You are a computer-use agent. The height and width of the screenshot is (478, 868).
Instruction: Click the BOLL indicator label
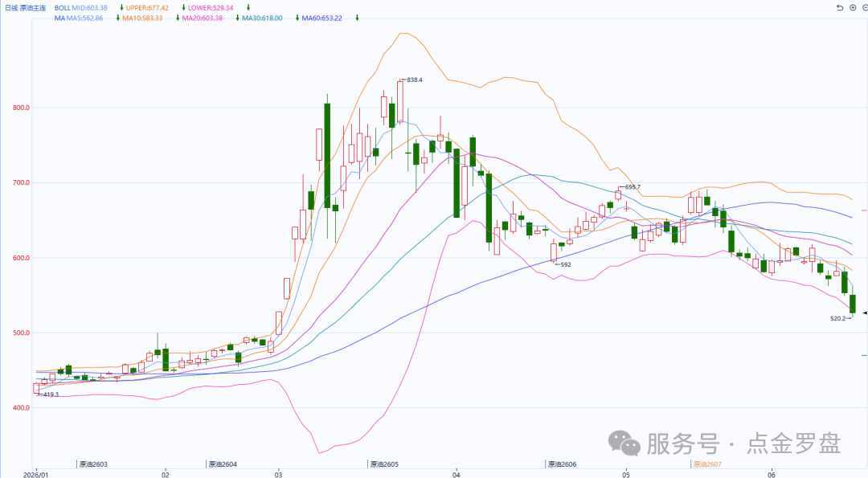click(63, 8)
